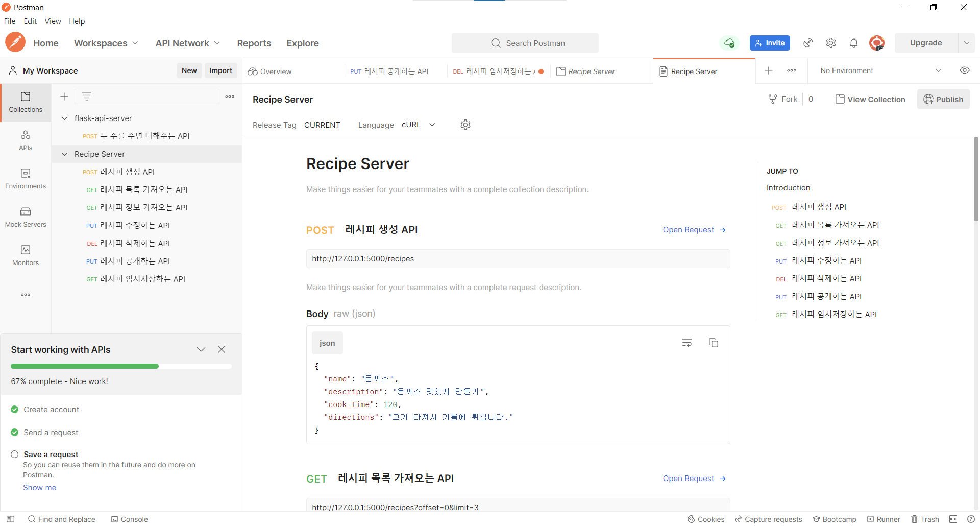Open the user avatar menu
This screenshot has width=980, height=526.
(x=877, y=43)
